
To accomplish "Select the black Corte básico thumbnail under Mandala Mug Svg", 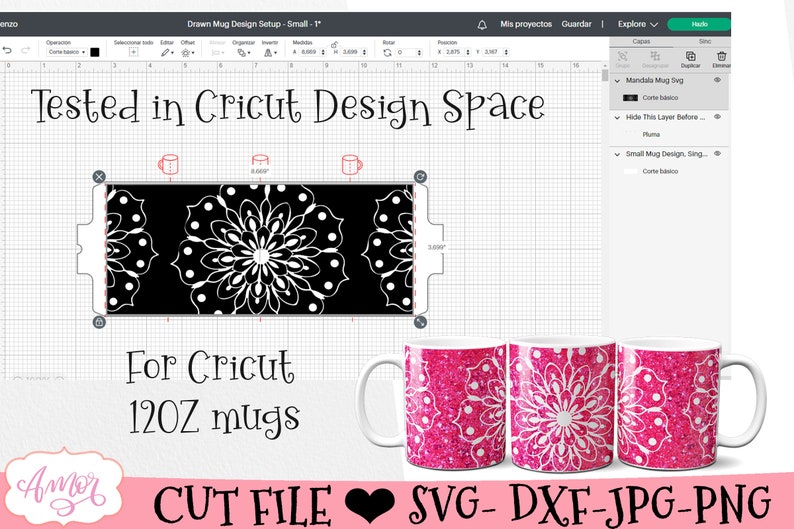I will (x=630, y=98).
